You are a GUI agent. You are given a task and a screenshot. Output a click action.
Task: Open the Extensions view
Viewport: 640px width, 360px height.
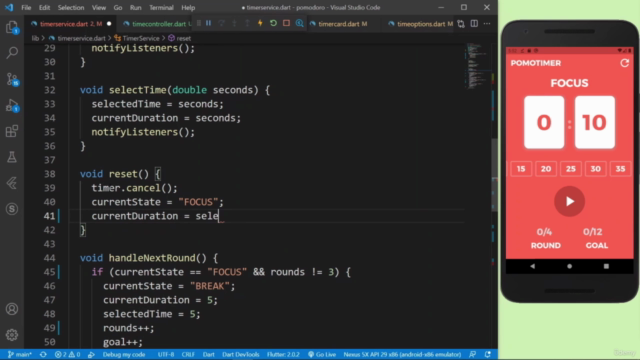pos(12,131)
